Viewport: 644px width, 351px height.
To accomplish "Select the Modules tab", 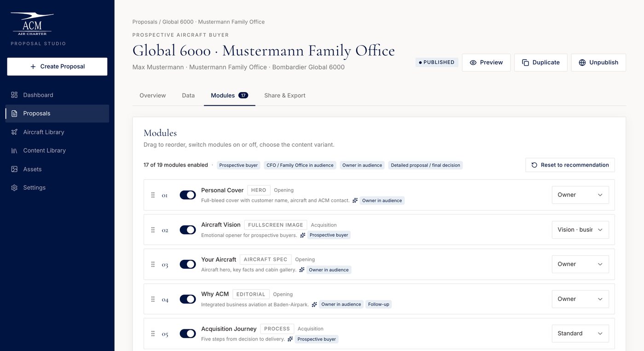I will coord(230,96).
